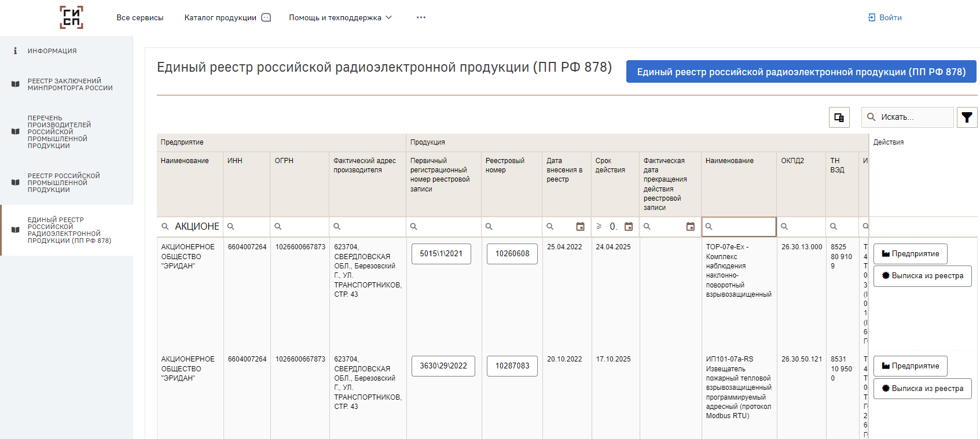Click the ГИСП logo
Viewport: 980px width, 439px height.
pyautogui.click(x=71, y=17)
